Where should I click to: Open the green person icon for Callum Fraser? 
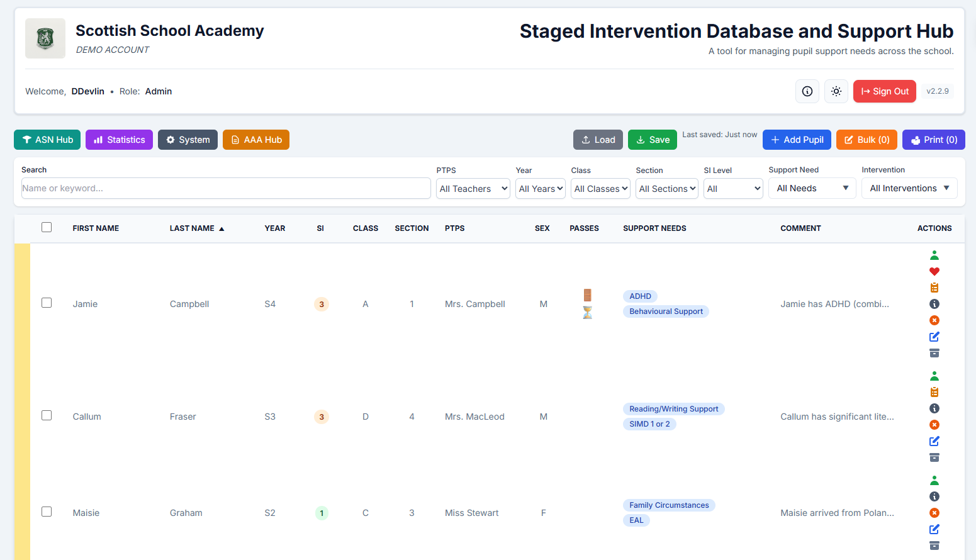click(x=934, y=376)
